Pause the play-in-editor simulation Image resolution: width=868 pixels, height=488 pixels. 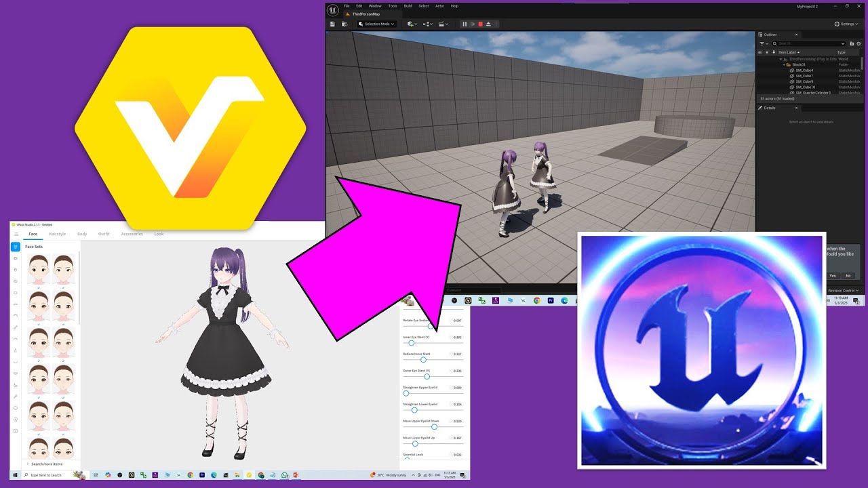[x=465, y=24]
